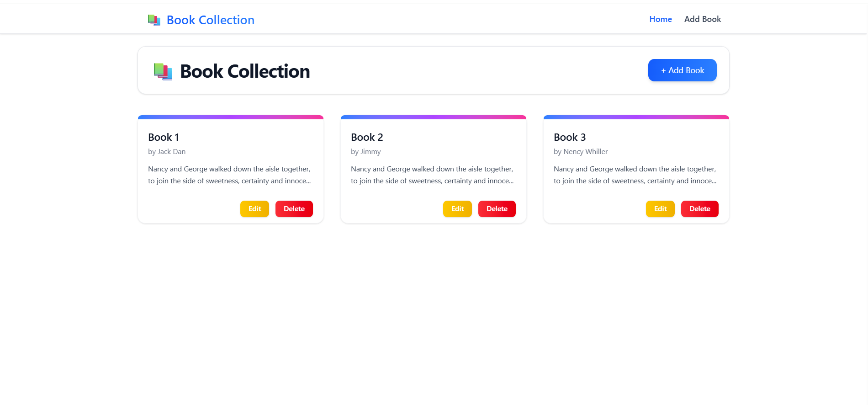The width and height of the screenshot is (868, 405).
Task: Open the Add Book page from the navbar
Action: (702, 19)
